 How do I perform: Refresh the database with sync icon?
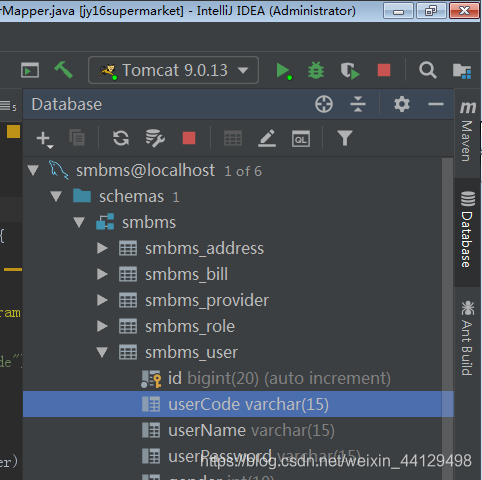(x=121, y=138)
